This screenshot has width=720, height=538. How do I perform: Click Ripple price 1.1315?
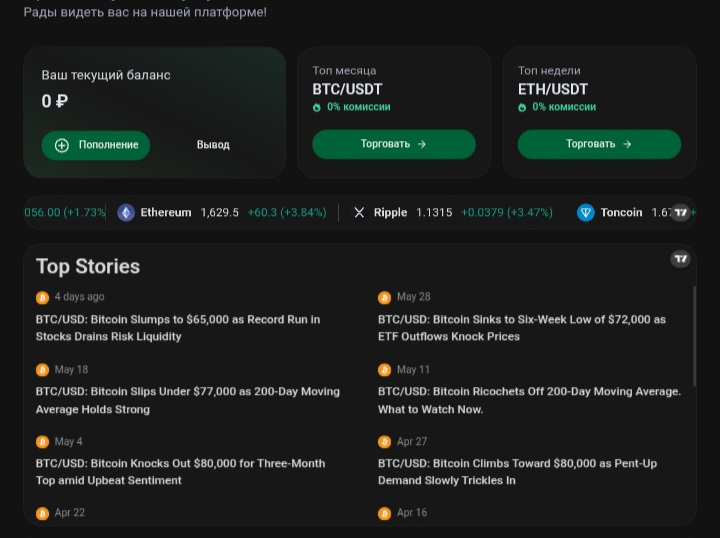point(434,213)
